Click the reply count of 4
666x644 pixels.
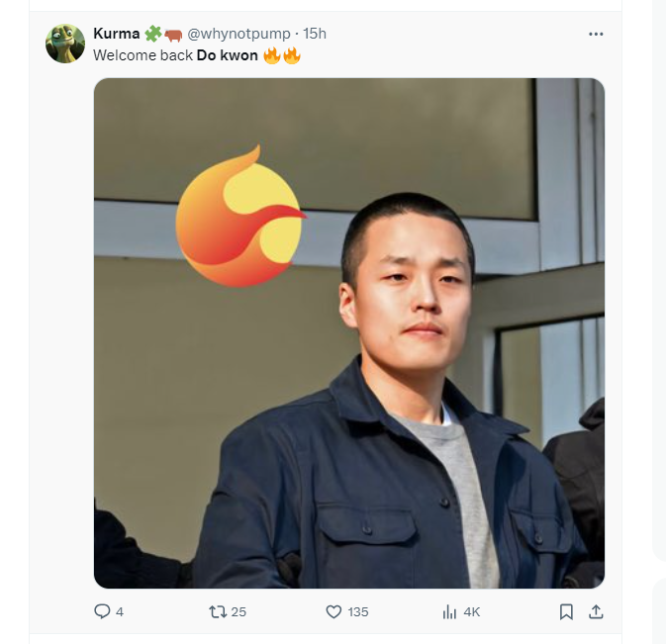click(x=120, y=612)
